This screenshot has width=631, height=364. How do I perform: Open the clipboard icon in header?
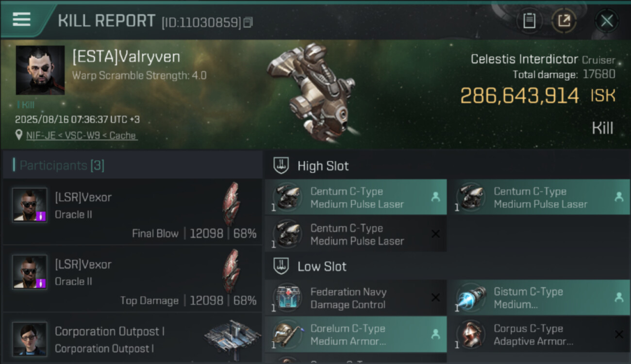click(529, 21)
